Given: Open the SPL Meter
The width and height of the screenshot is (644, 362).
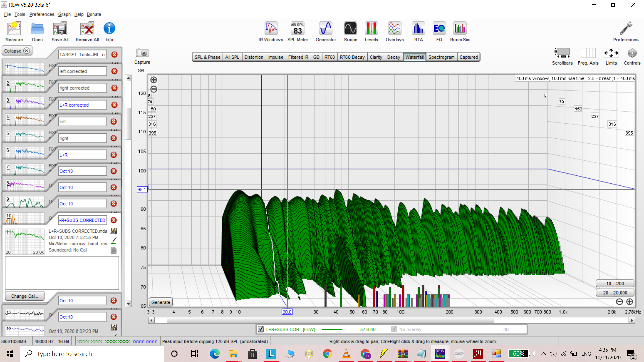Looking at the screenshot, I should pos(298,32).
